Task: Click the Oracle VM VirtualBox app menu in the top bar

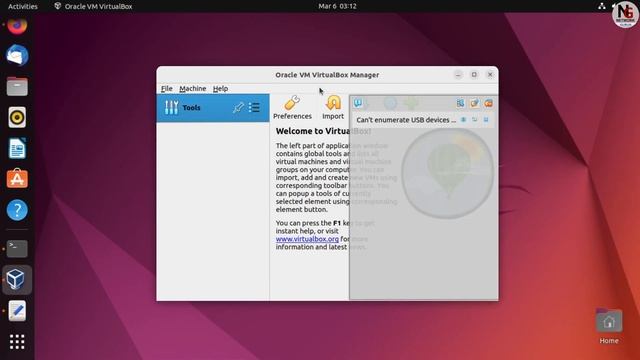Action: click(x=93, y=6)
